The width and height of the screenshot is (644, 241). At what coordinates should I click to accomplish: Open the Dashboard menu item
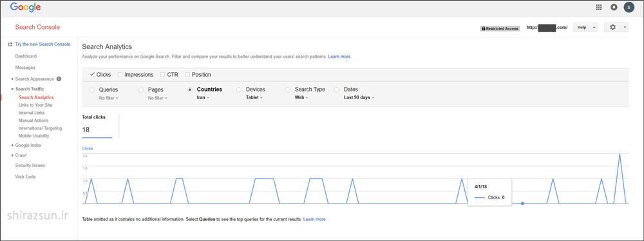point(26,56)
